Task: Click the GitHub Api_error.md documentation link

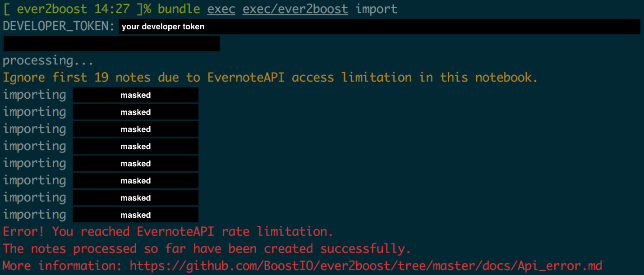Action: (x=366, y=266)
